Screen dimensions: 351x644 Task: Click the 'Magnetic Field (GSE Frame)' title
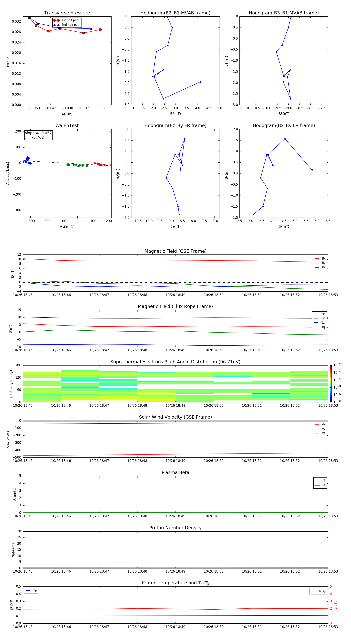pyautogui.click(x=175, y=251)
